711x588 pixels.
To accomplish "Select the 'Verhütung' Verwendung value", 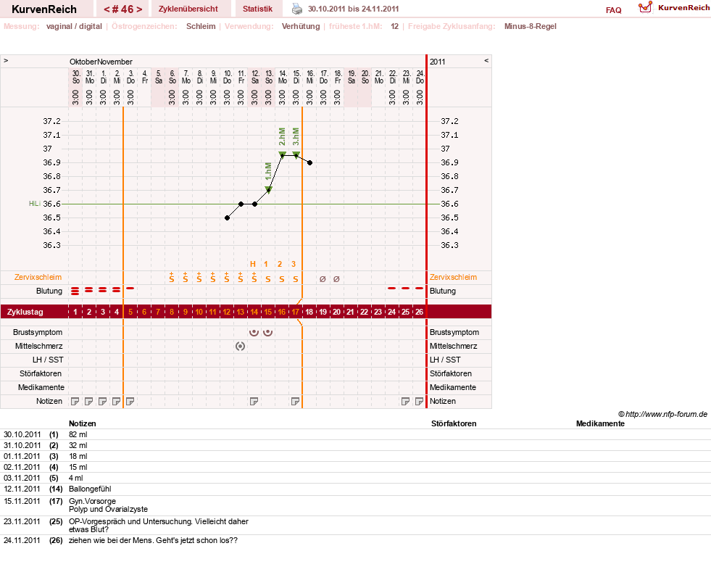I will pyautogui.click(x=301, y=26).
